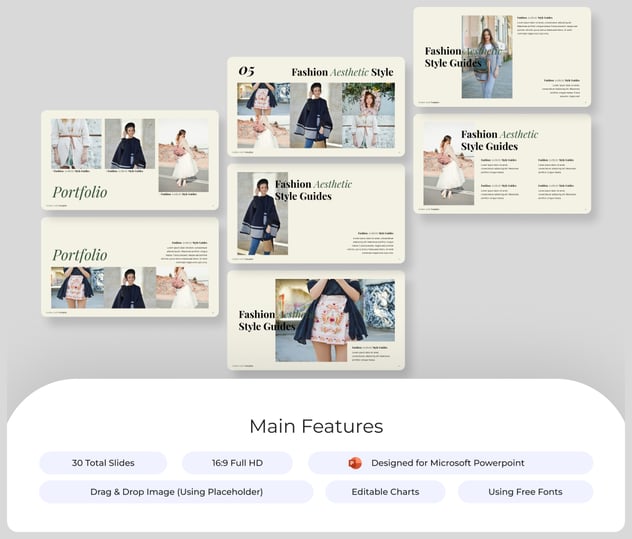The height and width of the screenshot is (539, 632).
Task: Select 'Drag & Drop Image (Using Placeholder)' pill
Action: pos(176,492)
